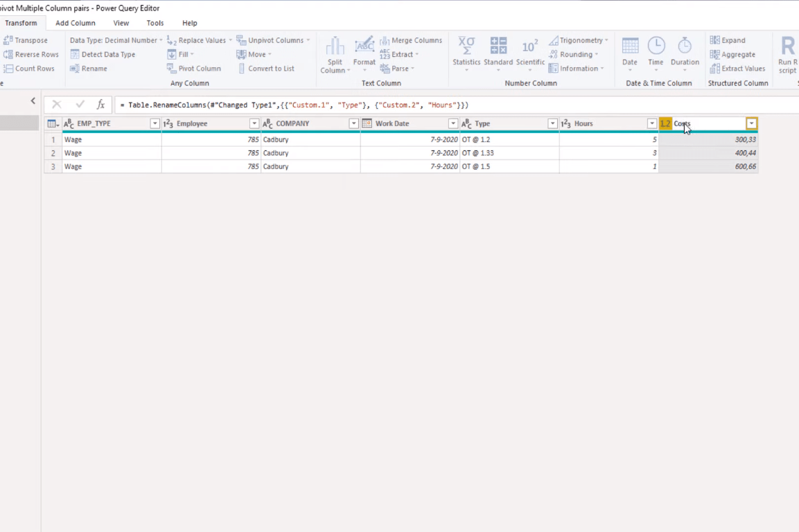Open the Duration column tool
Image resolution: width=799 pixels, height=532 pixels.
tap(685, 55)
